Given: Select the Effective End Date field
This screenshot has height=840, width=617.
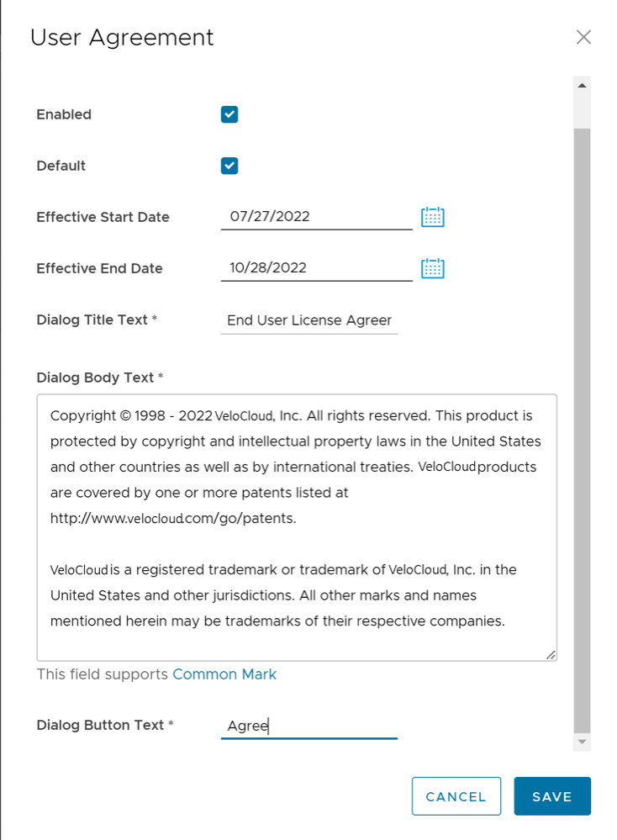Looking at the screenshot, I should click(x=316, y=267).
